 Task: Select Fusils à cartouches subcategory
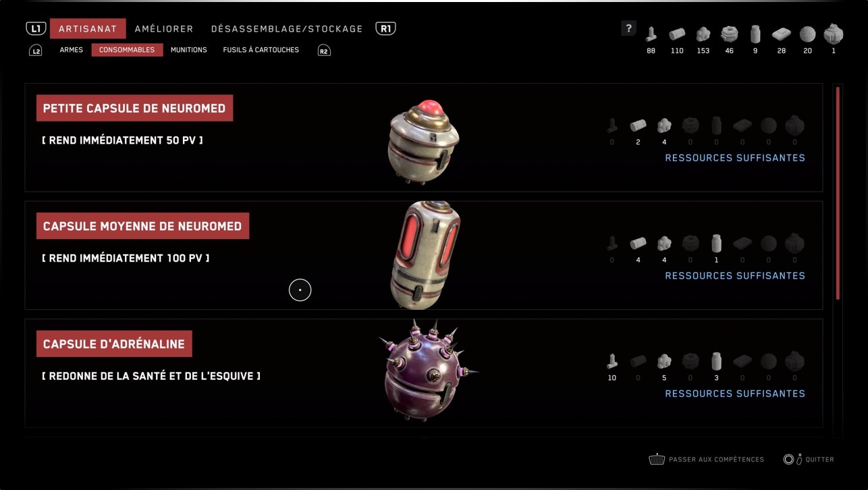pos(261,50)
